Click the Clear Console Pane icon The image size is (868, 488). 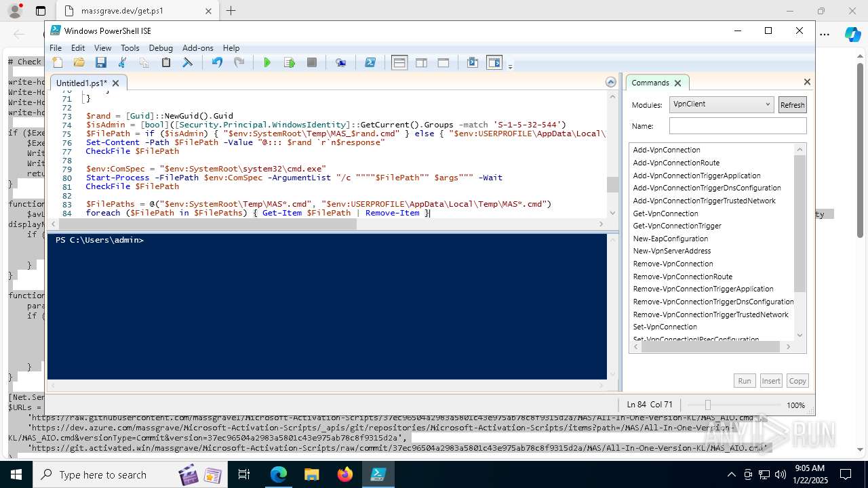pyautogui.click(x=188, y=62)
